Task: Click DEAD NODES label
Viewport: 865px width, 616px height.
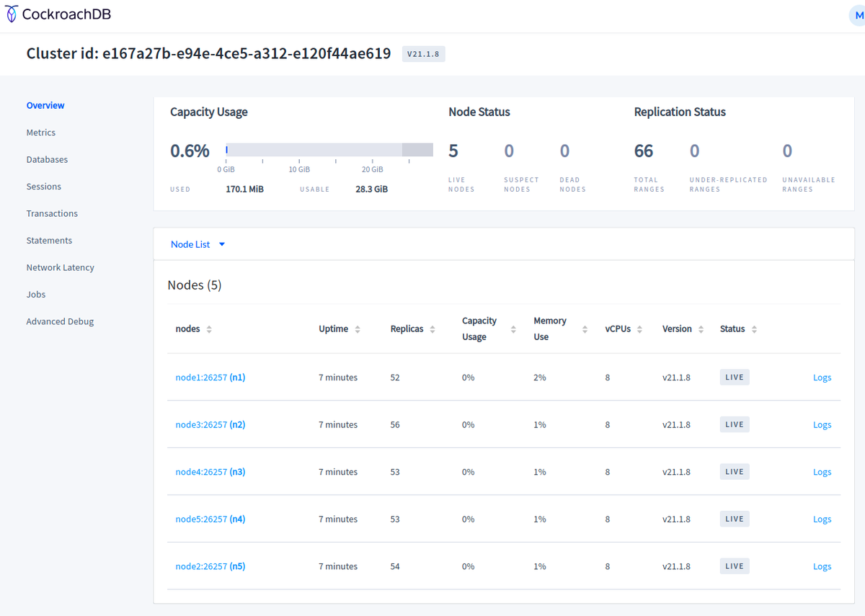Action: [572, 184]
